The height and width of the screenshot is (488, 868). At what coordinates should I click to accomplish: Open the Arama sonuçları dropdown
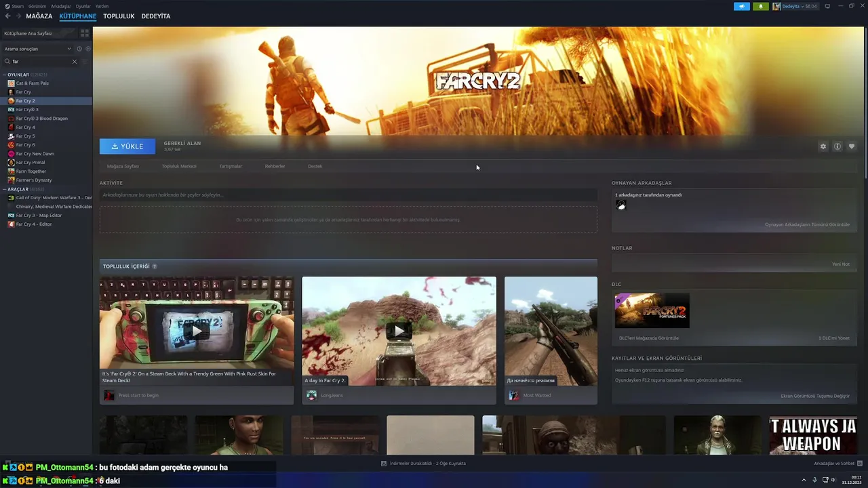click(x=38, y=49)
